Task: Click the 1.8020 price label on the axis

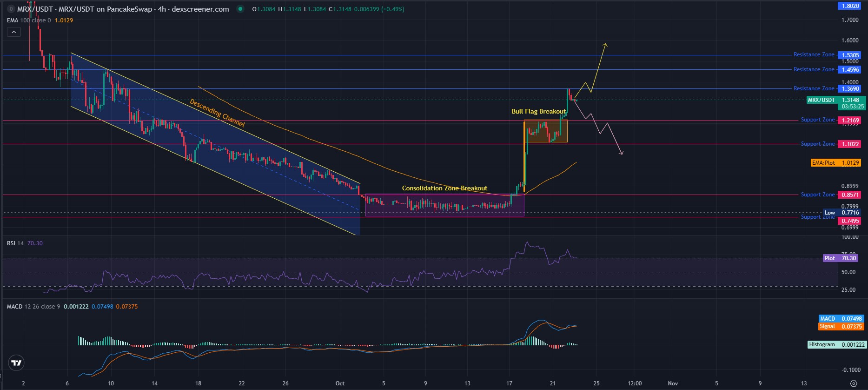Action: click(850, 6)
